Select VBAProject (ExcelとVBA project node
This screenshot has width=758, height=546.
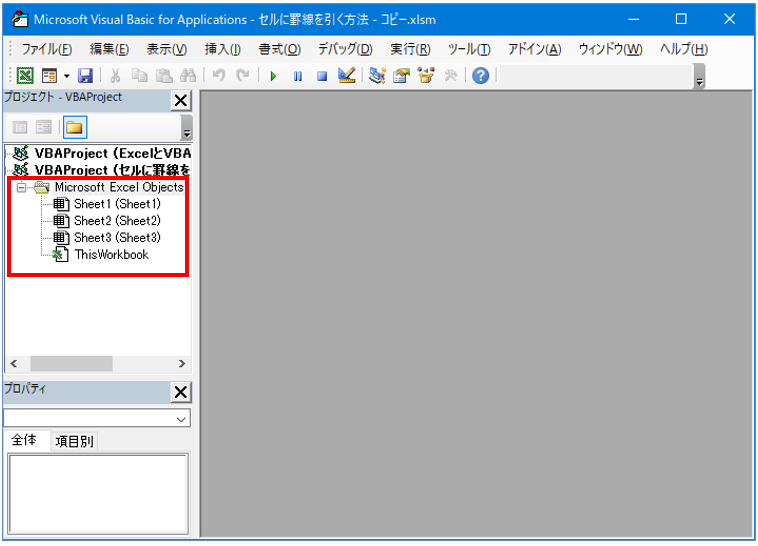click(x=113, y=153)
